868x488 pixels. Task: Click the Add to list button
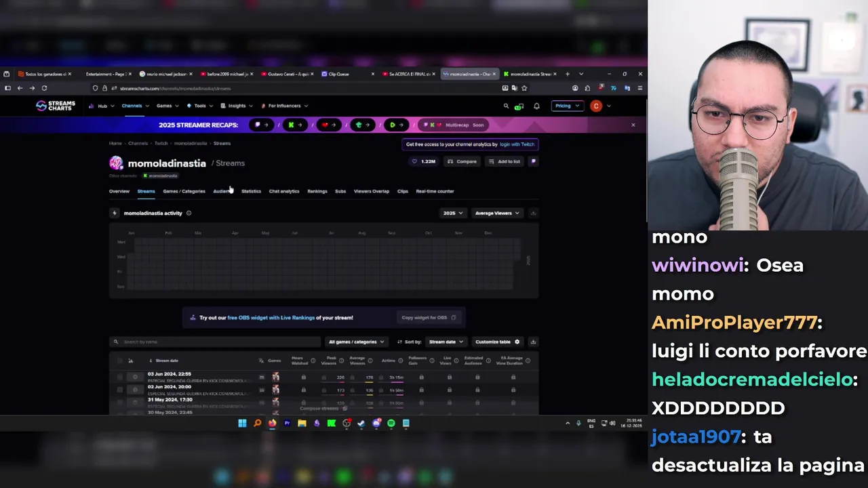point(504,161)
